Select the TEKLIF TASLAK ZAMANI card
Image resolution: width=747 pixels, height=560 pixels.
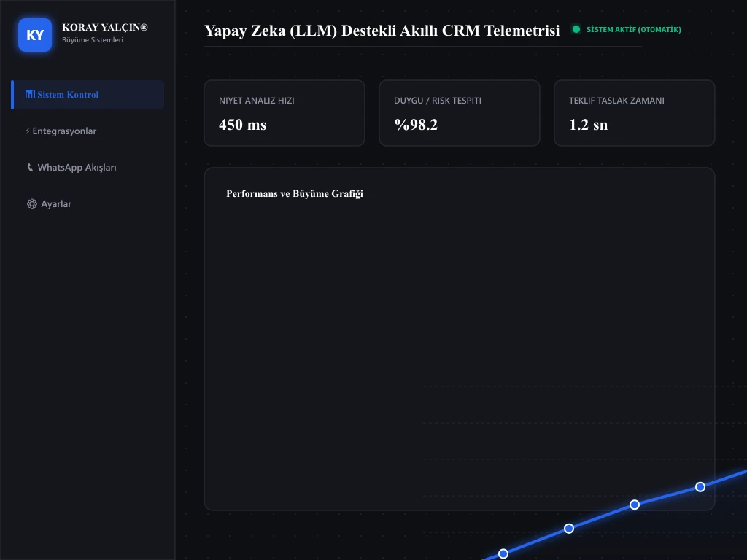pos(634,113)
